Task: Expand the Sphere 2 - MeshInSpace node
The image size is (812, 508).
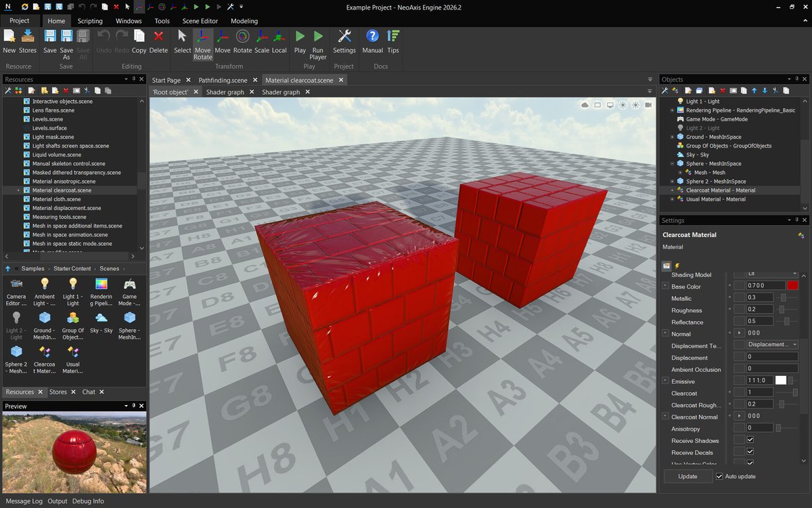Action: (672, 182)
